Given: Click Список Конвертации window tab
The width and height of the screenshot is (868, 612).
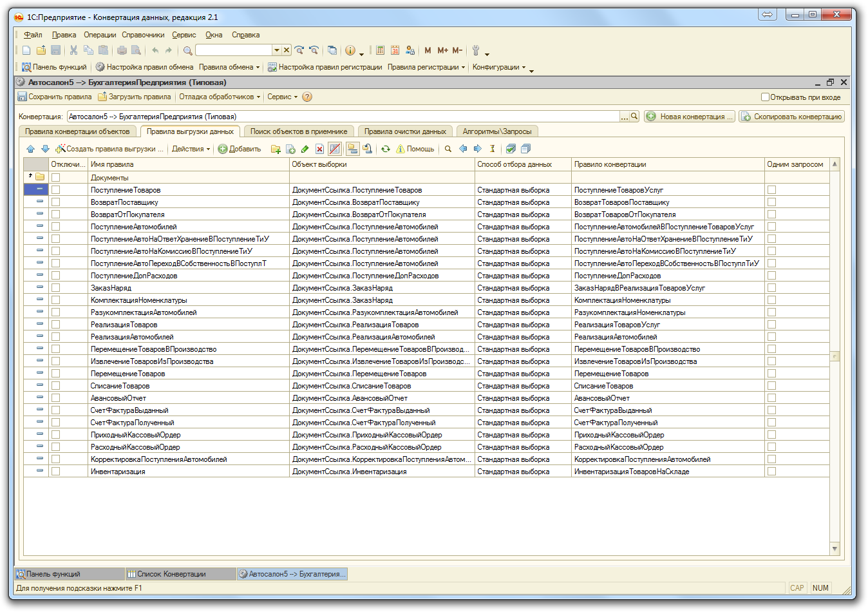Looking at the screenshot, I should (x=180, y=573).
